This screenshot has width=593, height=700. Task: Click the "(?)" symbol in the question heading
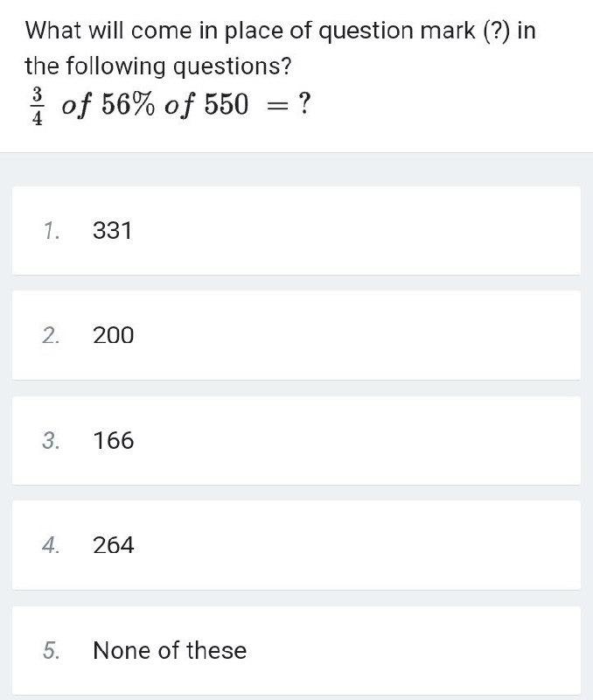point(496,31)
